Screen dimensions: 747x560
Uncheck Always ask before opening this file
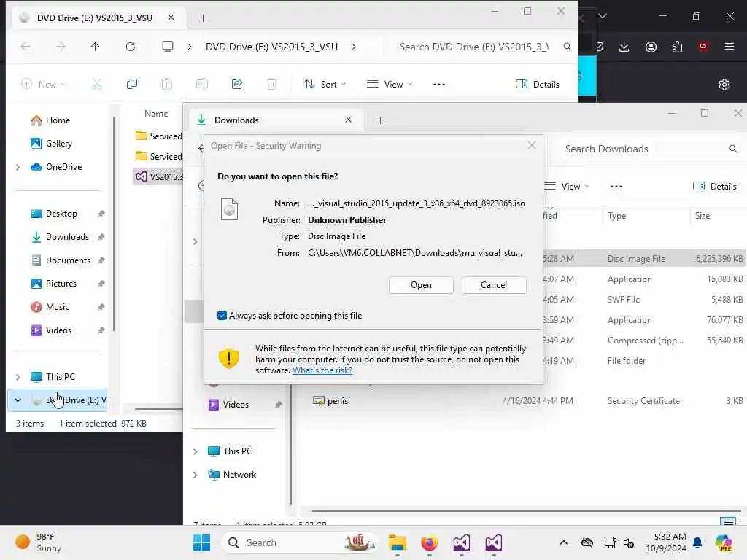[222, 315]
